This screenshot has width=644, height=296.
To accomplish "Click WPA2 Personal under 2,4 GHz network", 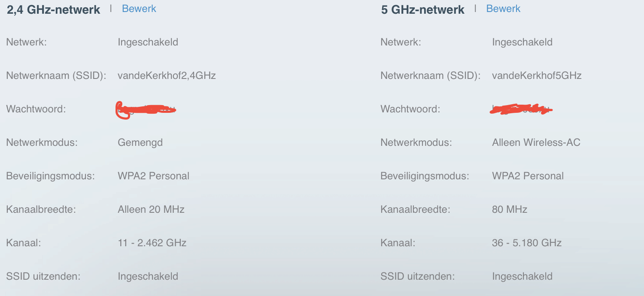I will pyautogui.click(x=153, y=176).
